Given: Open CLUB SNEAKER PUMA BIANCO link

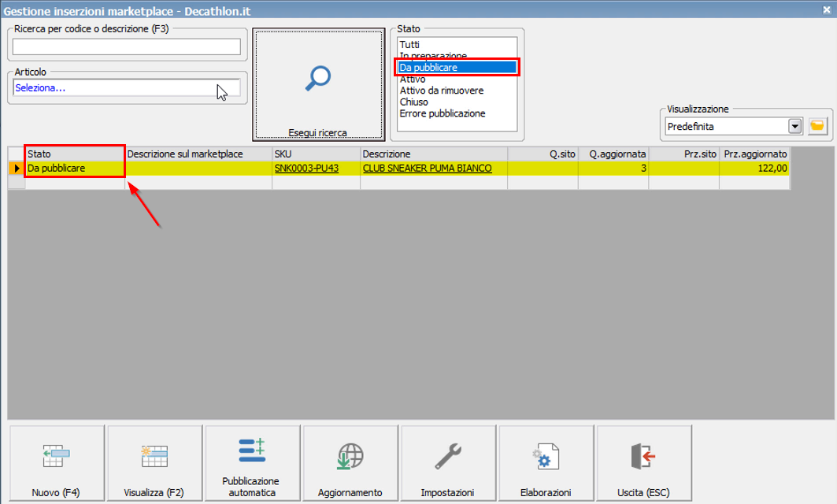Looking at the screenshot, I should pyautogui.click(x=427, y=169).
